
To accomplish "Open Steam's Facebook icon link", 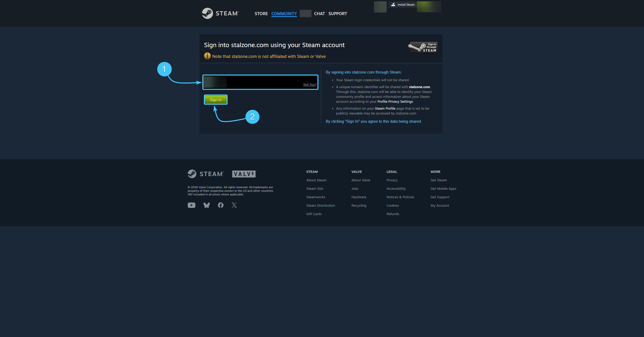I will click(x=220, y=205).
